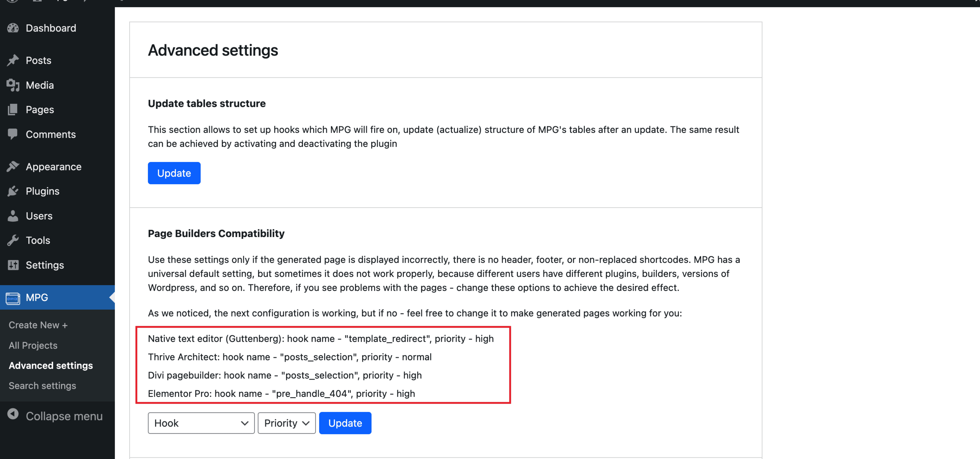Open Settings using the sliders icon

point(13,265)
